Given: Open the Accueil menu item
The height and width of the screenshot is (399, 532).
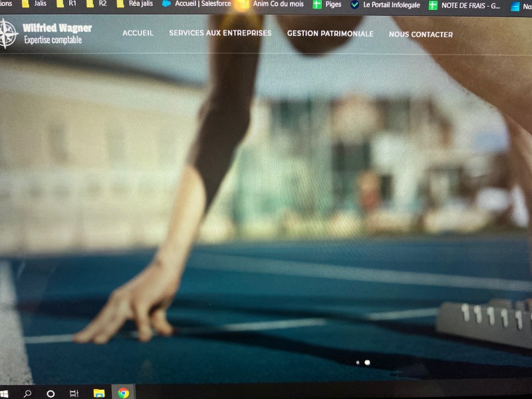Looking at the screenshot, I should 138,33.
